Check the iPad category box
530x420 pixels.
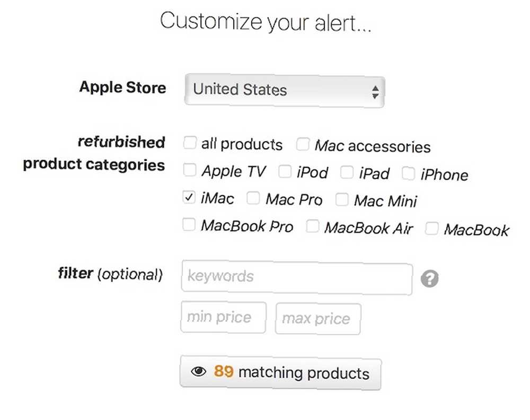[x=347, y=172]
